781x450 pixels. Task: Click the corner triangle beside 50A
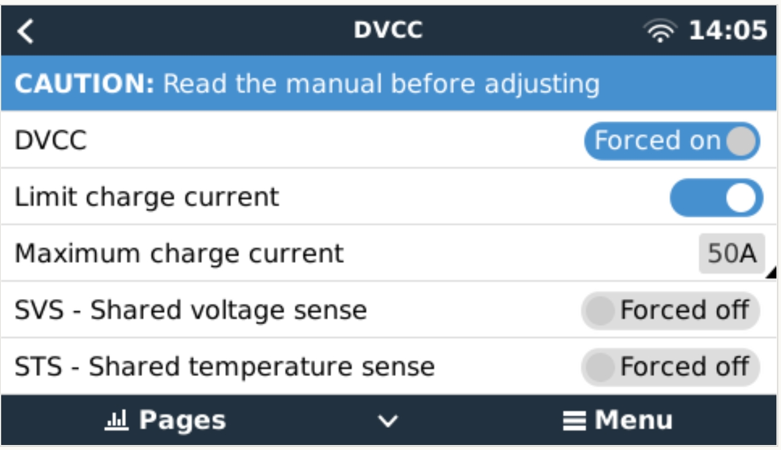click(772, 273)
